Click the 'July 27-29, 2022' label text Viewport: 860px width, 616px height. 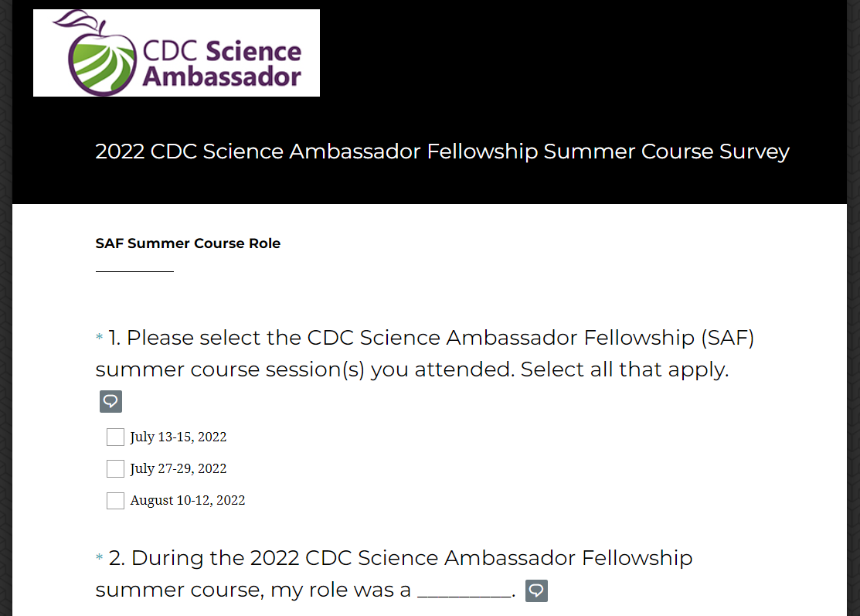178,469
